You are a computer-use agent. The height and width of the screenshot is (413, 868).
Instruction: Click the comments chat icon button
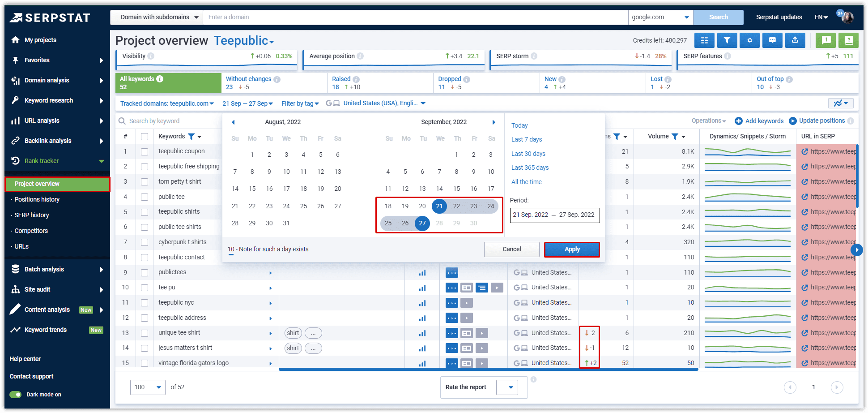[x=772, y=40]
